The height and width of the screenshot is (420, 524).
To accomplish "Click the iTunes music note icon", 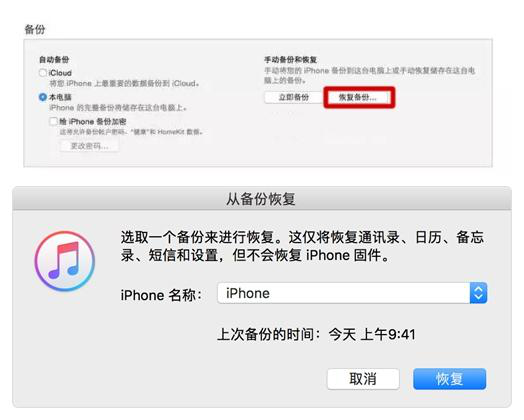I will tap(65, 261).
